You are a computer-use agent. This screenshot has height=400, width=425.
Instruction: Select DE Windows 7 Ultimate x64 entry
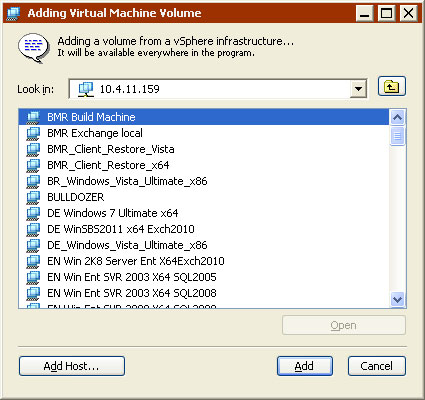click(x=204, y=213)
